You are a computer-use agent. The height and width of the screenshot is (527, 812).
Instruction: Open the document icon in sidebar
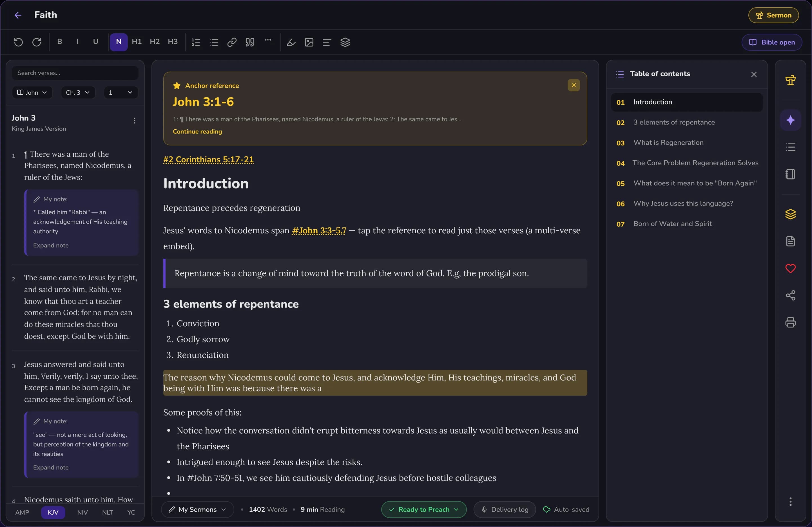[791, 241]
